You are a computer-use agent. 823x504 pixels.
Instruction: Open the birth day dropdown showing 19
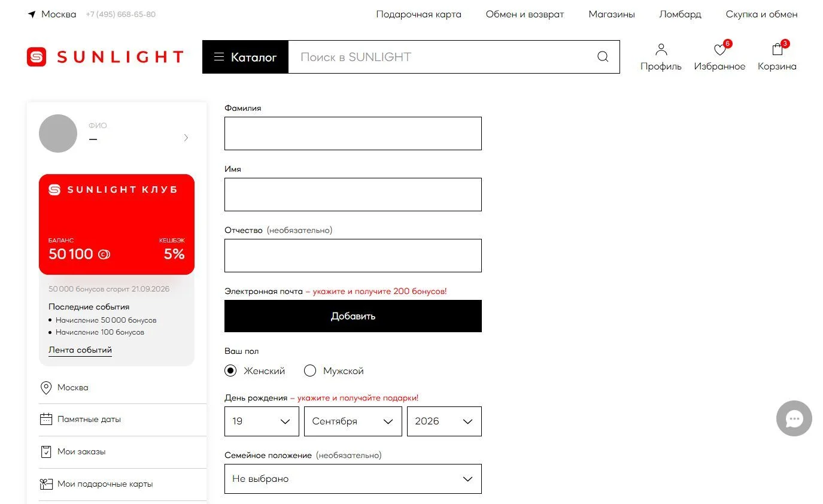click(262, 421)
